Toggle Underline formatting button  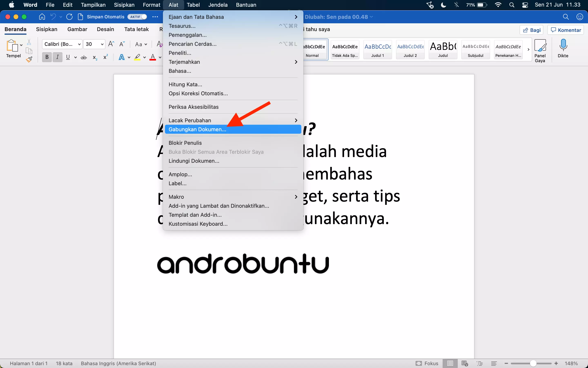point(68,57)
